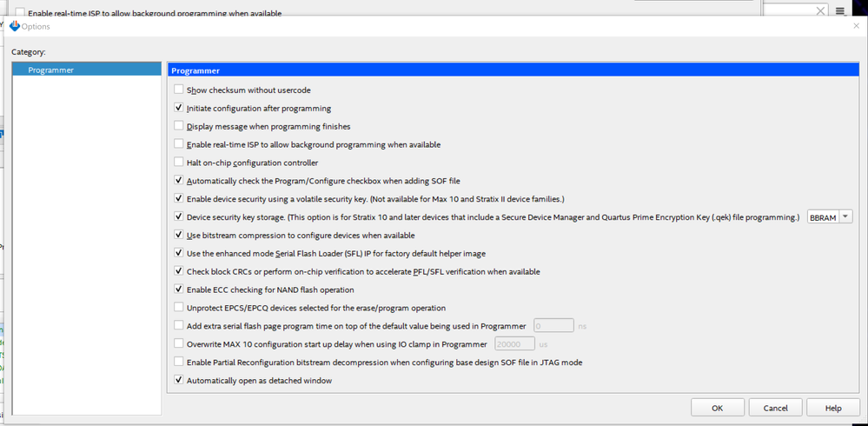This screenshot has height=426, width=868.
Task: Close the Options dialog
Action: [857, 26]
